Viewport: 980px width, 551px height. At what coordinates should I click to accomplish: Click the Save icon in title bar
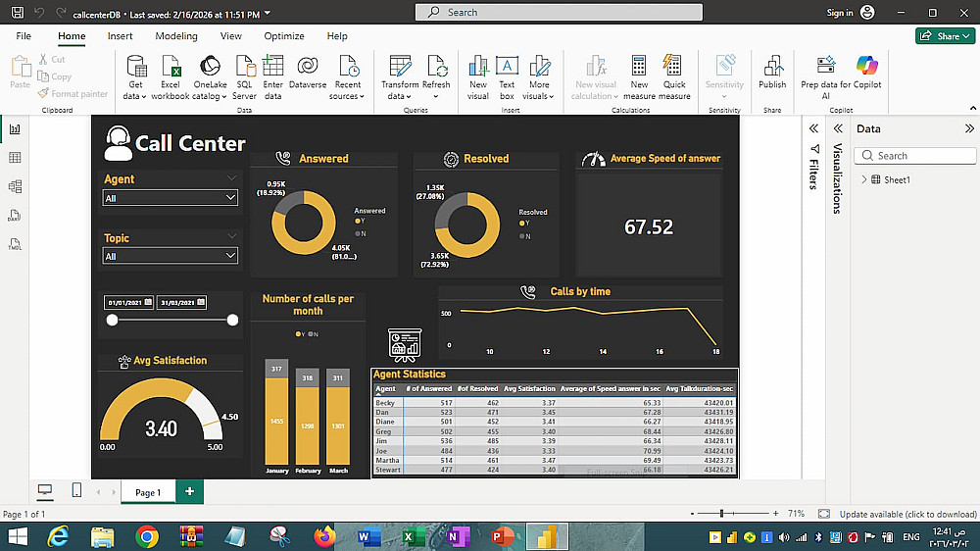[18, 13]
